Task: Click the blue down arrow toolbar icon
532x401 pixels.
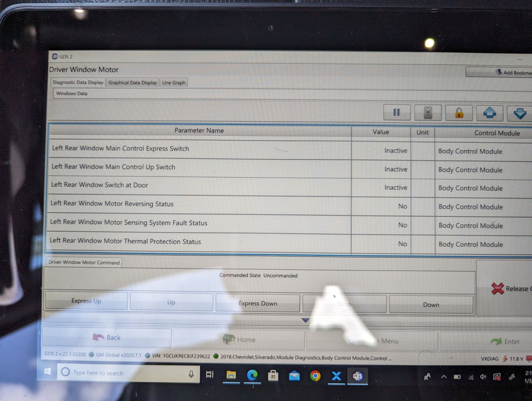Action: click(x=519, y=114)
